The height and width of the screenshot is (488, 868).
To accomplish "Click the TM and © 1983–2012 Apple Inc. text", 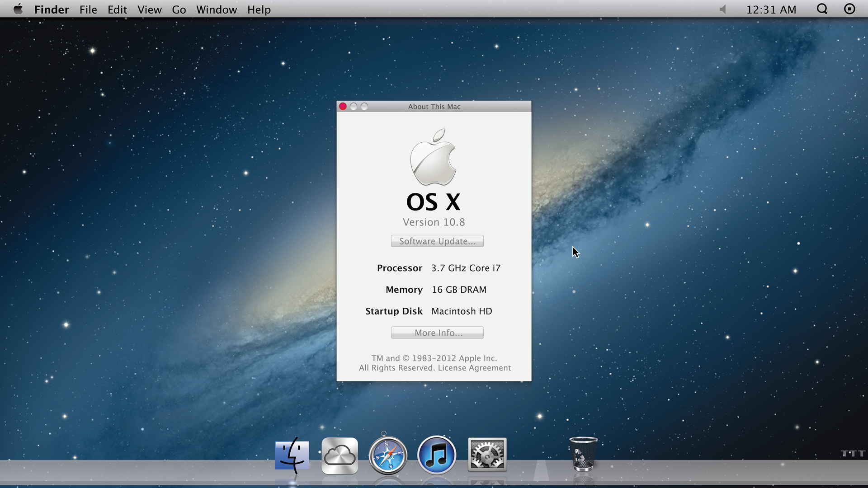I will point(434,358).
